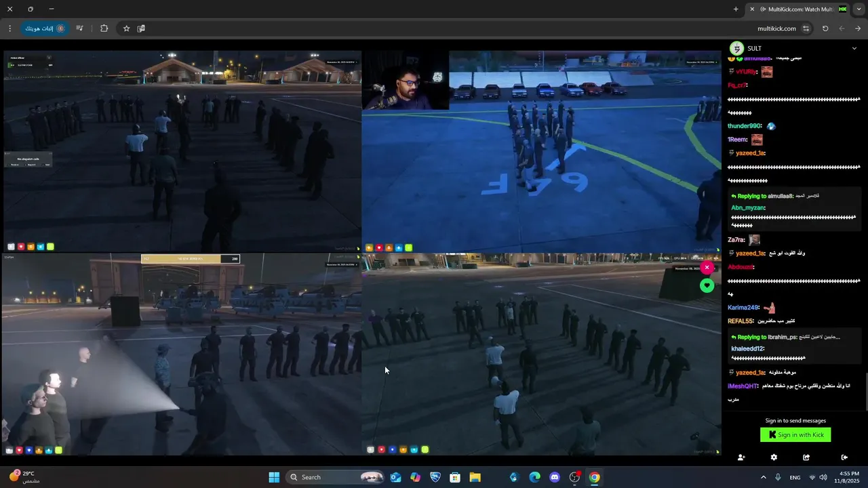Open Discord from the taskbar
This screenshot has width=868, height=488.
click(x=555, y=477)
